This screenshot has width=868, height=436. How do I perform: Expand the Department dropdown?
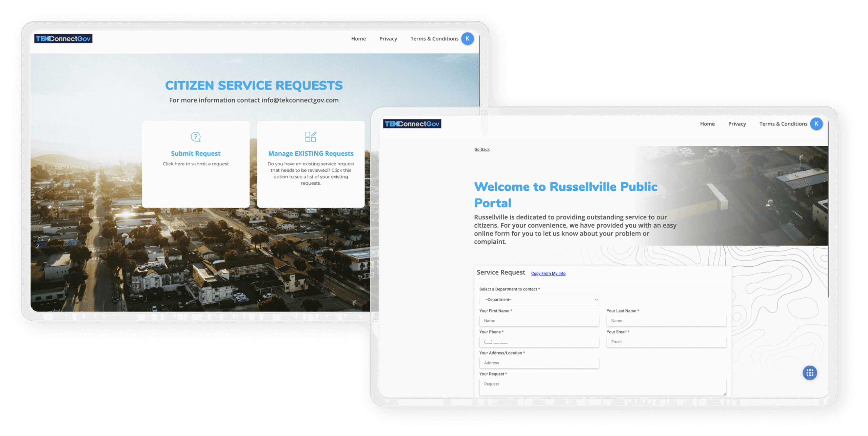[x=539, y=300]
